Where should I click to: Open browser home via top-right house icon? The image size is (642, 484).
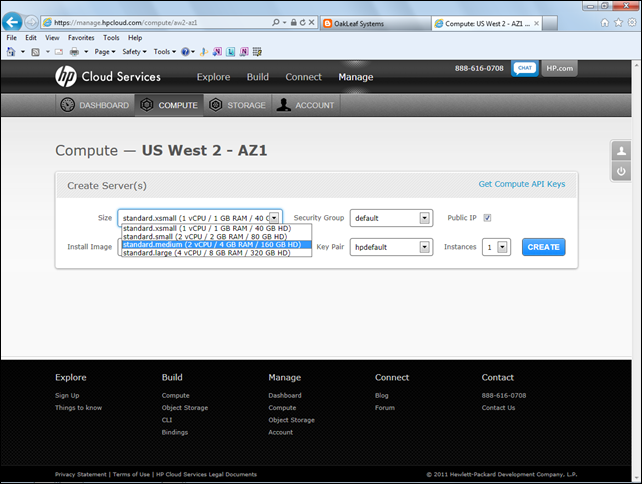(x=604, y=23)
